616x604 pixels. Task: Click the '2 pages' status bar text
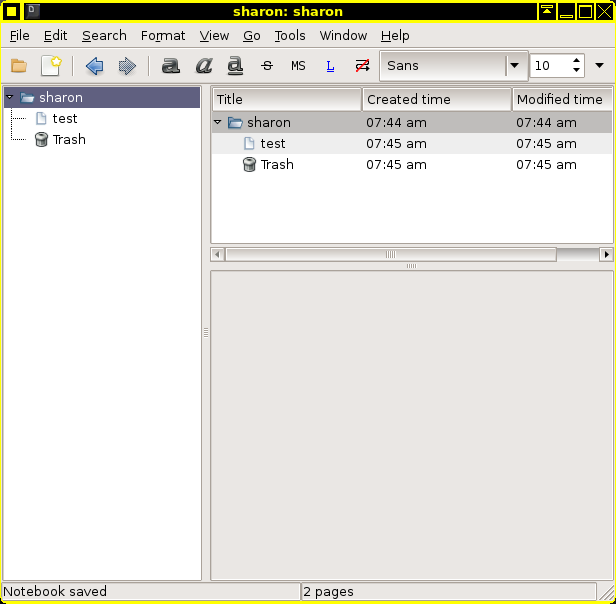point(328,591)
